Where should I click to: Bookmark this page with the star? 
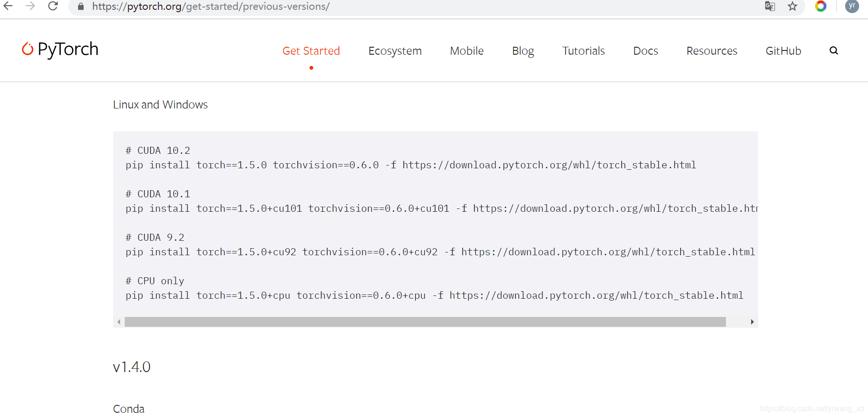792,6
